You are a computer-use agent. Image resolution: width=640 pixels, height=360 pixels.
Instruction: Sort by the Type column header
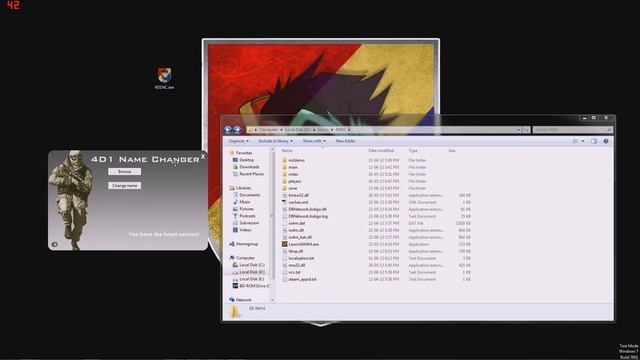tap(413, 151)
